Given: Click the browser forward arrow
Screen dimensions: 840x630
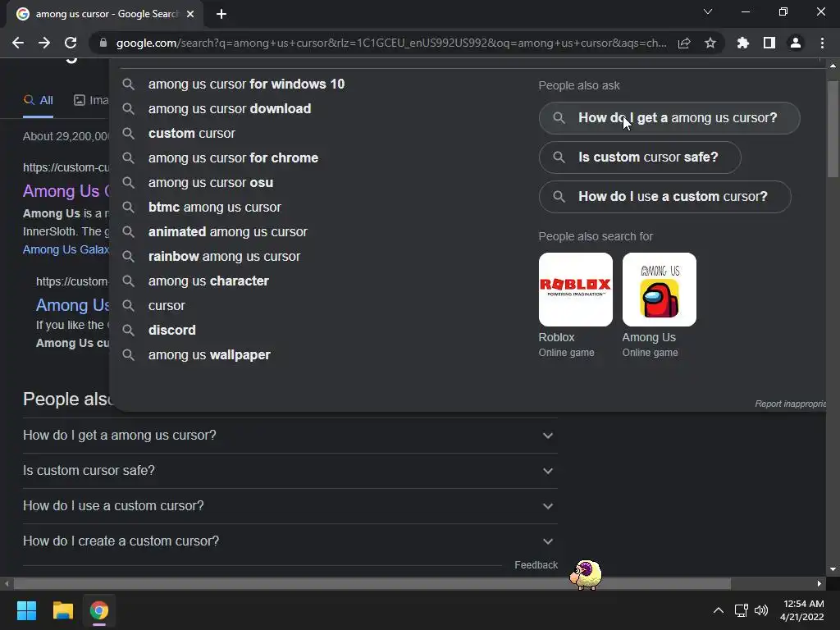Looking at the screenshot, I should click(44, 43).
